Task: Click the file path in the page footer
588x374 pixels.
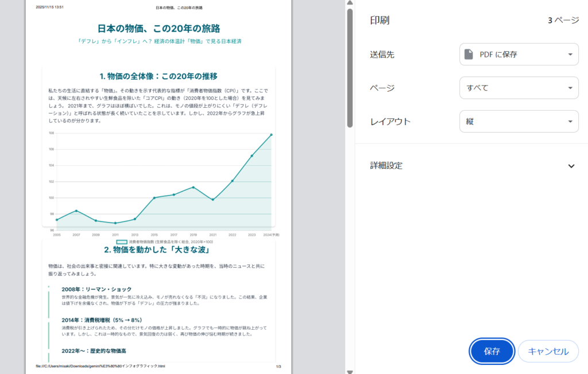Action: click(x=100, y=367)
